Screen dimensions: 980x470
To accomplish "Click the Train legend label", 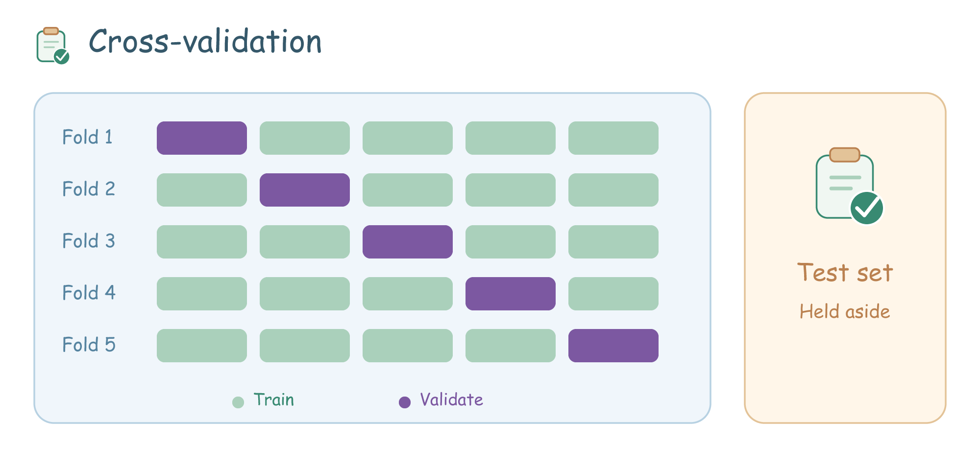I will pos(274,400).
